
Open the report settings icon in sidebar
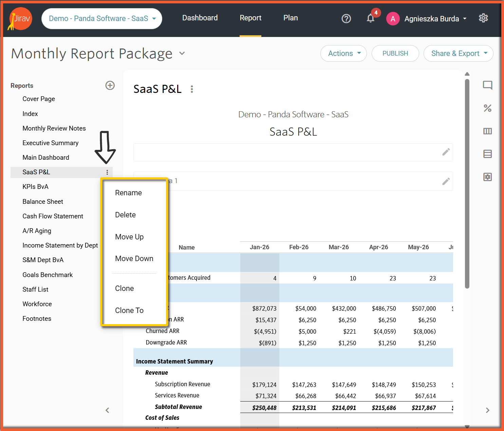[487, 177]
